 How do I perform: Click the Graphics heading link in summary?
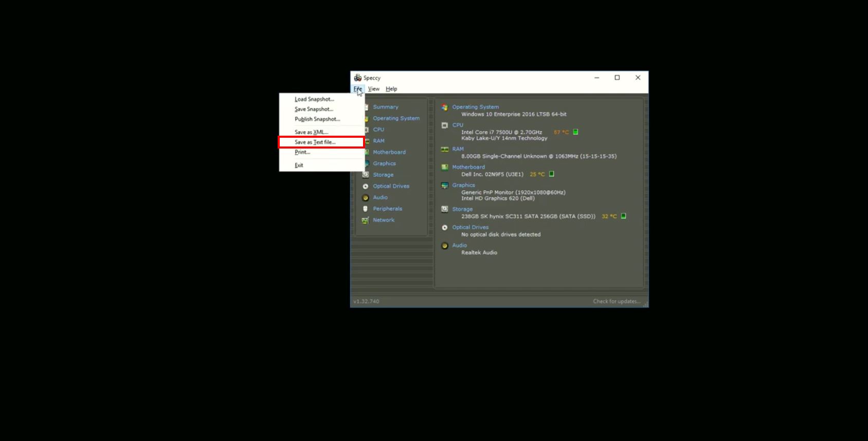coord(464,185)
